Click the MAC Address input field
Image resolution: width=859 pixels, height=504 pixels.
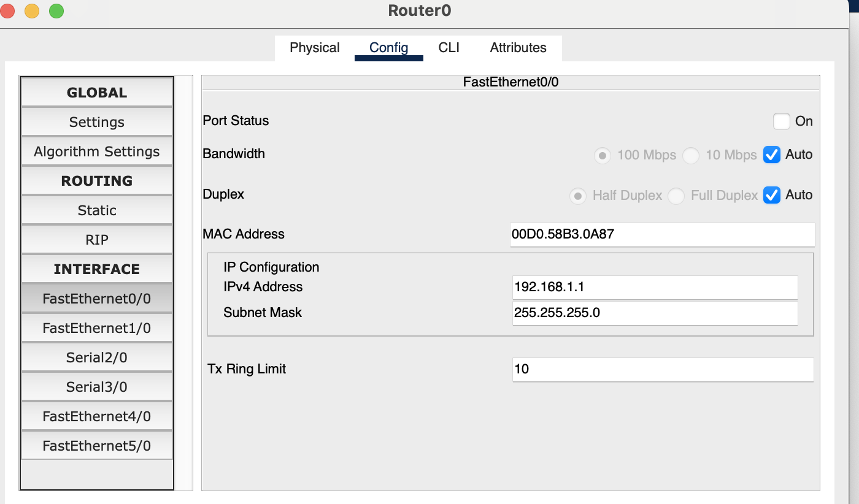click(x=663, y=234)
